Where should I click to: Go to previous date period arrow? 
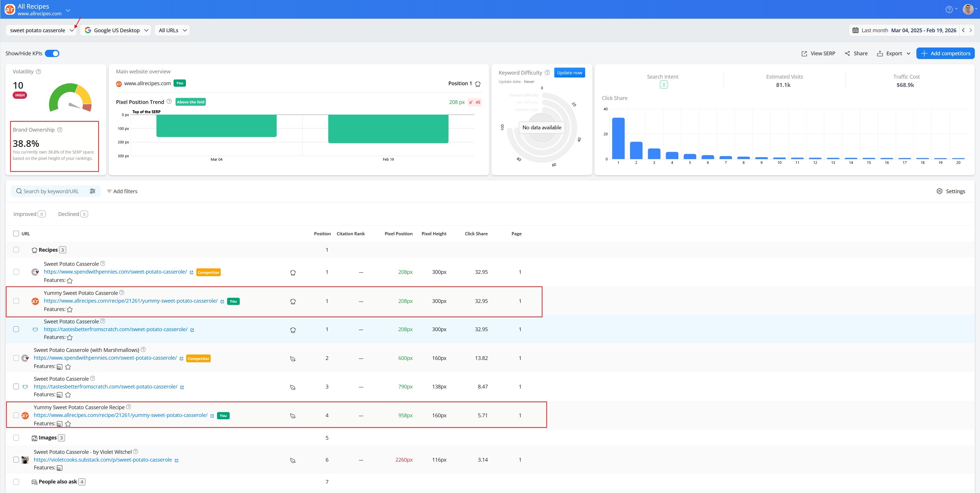(x=963, y=31)
